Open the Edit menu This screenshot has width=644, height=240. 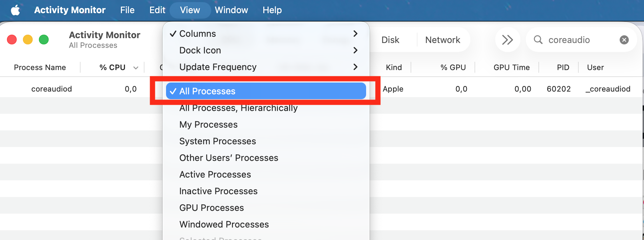pyautogui.click(x=157, y=10)
